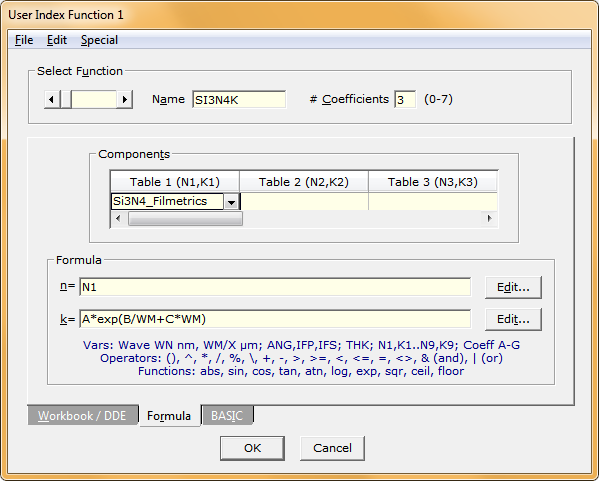Click the left arrow of function selector

(x=52, y=100)
